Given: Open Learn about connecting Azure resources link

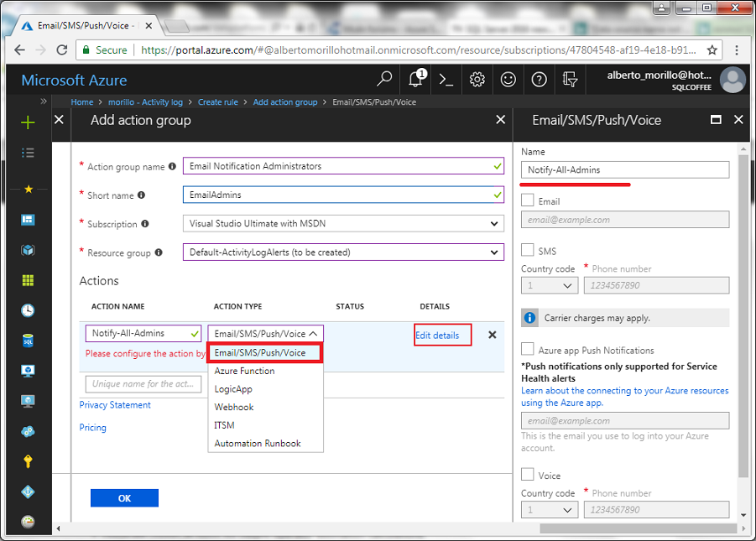Looking at the screenshot, I should (625, 397).
